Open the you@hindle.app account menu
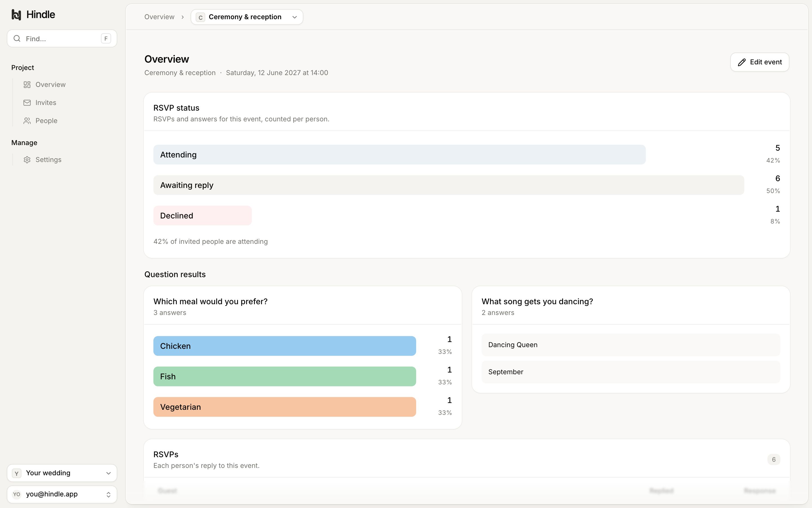 pyautogui.click(x=62, y=494)
